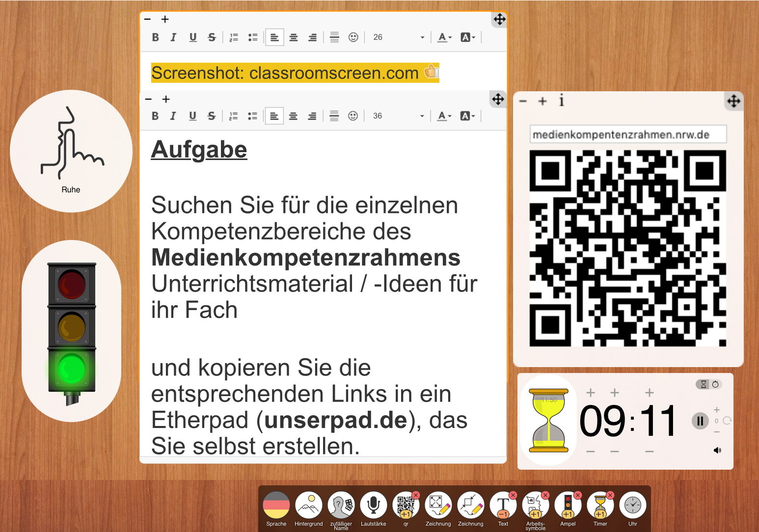Insert numbered list in the Aufgabe text widget

coord(234,116)
